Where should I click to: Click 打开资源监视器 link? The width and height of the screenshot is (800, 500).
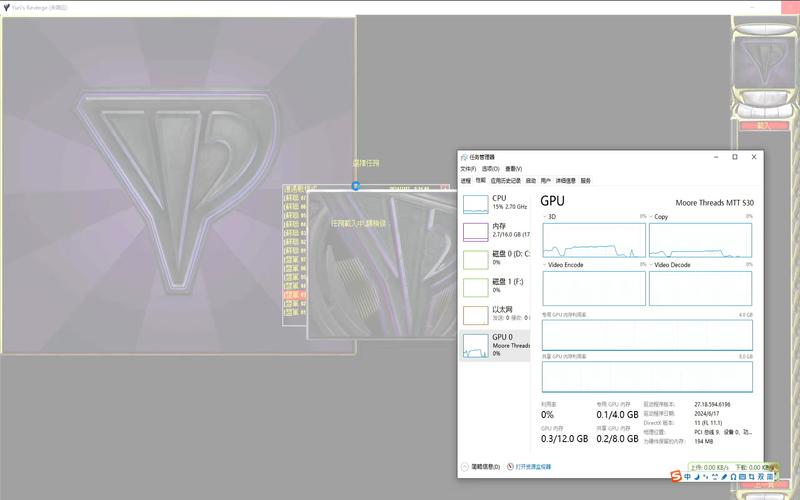[x=531, y=467]
